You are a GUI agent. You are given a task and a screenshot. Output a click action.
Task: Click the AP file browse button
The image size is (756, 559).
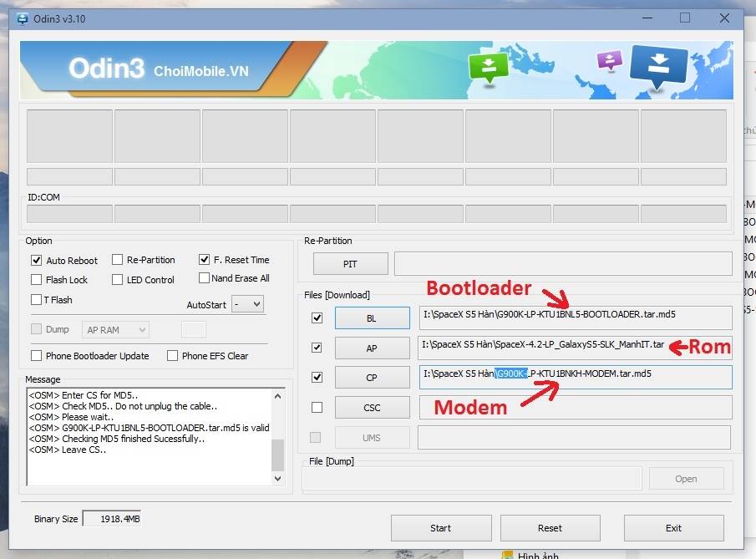coord(373,348)
